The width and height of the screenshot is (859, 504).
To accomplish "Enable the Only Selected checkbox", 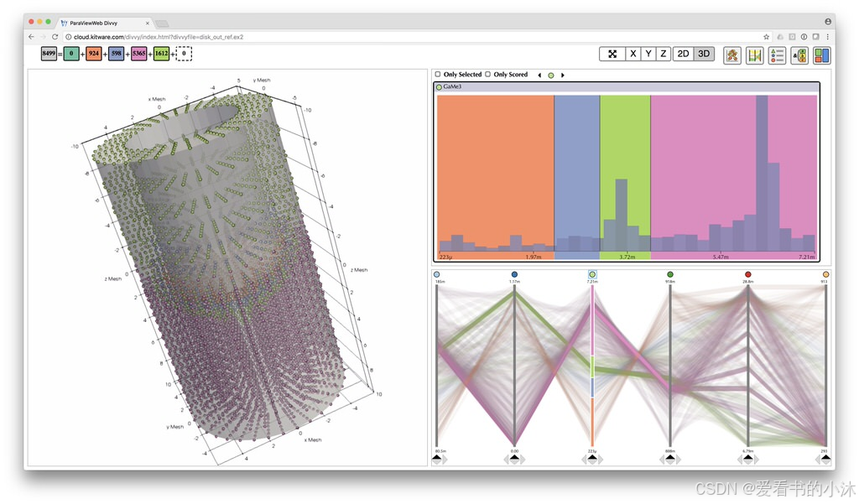I will pos(438,74).
